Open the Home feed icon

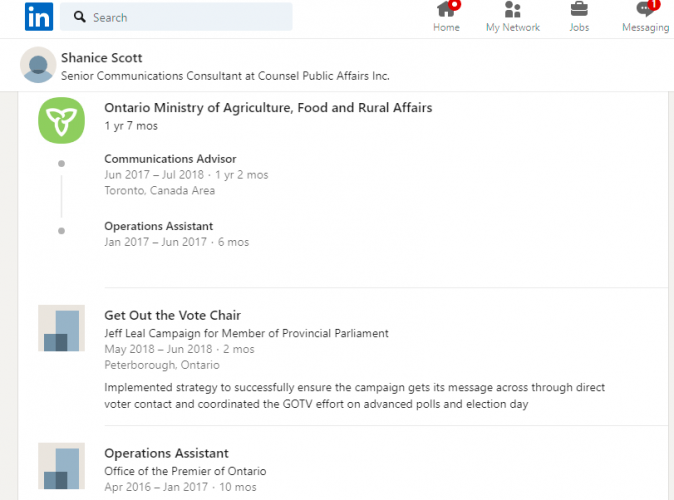[x=446, y=9]
